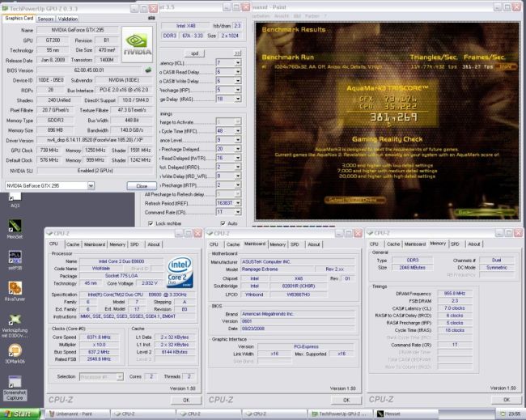Open Memory tab in middle CPU-Z window
Screen dimensions: 526x420
pos(278,244)
